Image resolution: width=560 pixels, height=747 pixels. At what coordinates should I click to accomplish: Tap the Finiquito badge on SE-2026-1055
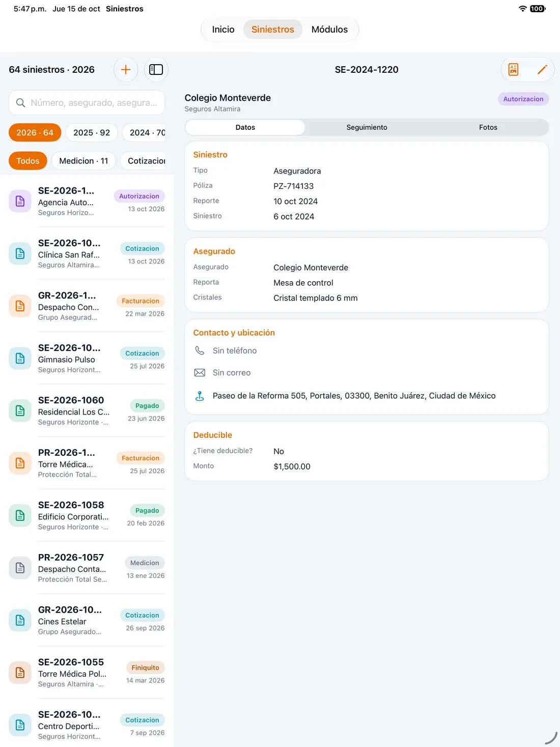[x=145, y=668]
